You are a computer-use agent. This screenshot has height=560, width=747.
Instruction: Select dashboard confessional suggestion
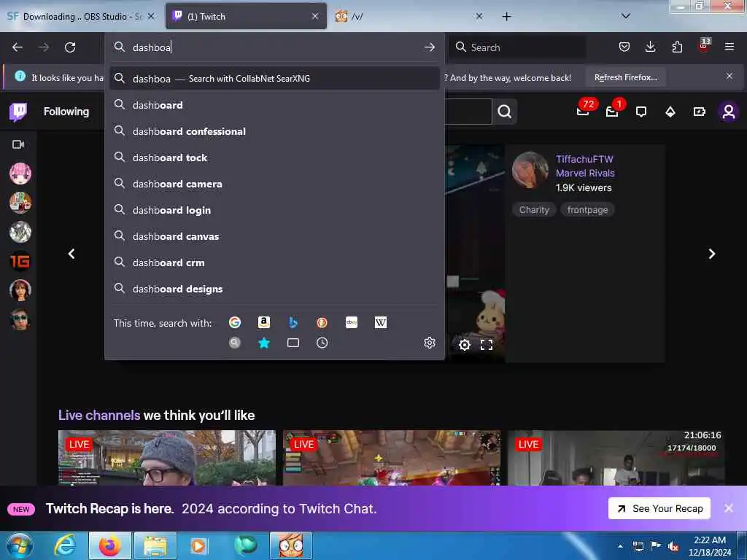[274, 131]
